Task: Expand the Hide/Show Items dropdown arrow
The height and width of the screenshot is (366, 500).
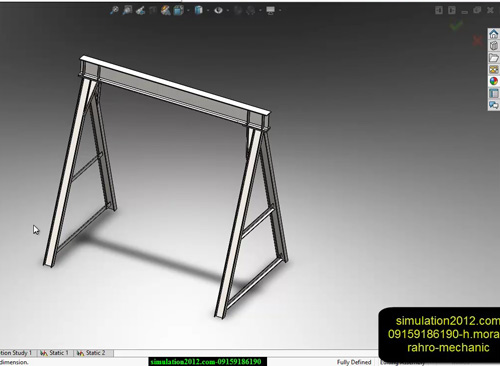Action: click(228, 11)
